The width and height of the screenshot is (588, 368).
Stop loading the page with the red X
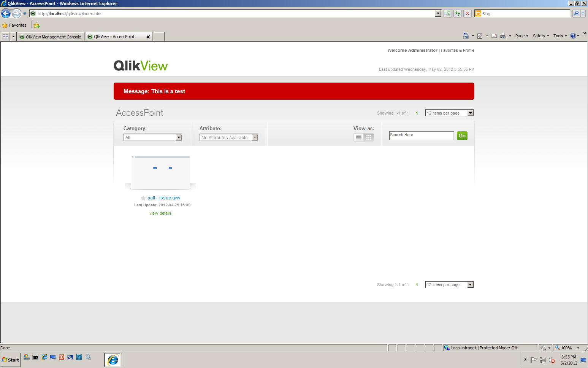[468, 13]
